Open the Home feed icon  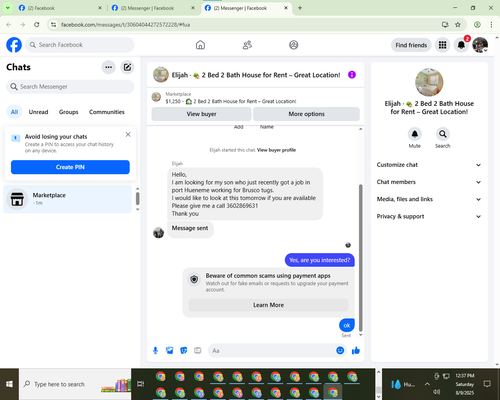[x=200, y=45]
